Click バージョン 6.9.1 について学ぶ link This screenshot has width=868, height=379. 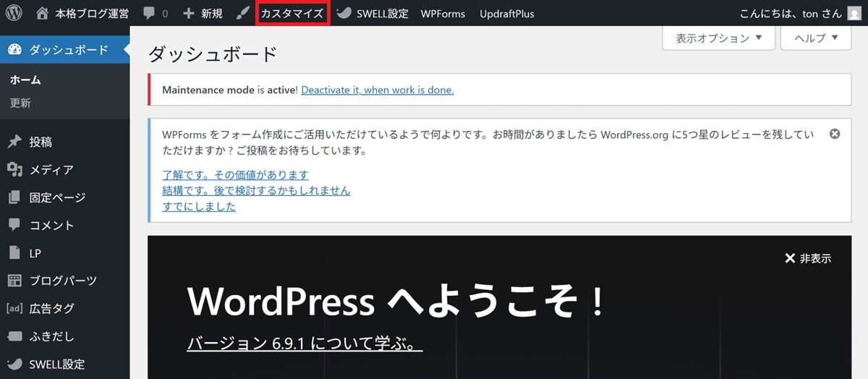point(305,344)
